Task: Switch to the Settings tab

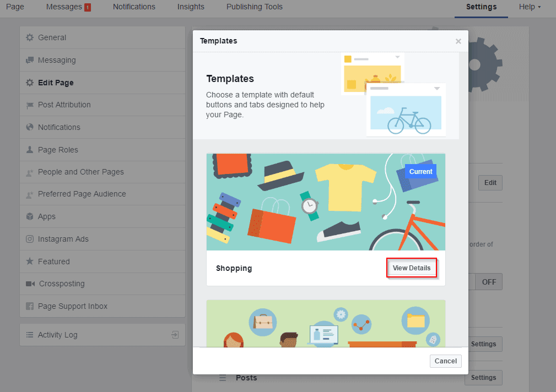Action: tap(481, 7)
